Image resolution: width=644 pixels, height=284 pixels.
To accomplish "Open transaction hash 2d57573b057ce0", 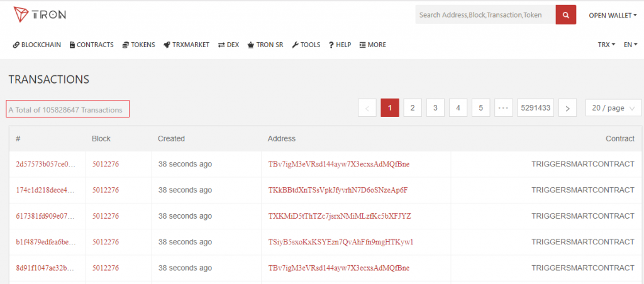I will point(46,164).
